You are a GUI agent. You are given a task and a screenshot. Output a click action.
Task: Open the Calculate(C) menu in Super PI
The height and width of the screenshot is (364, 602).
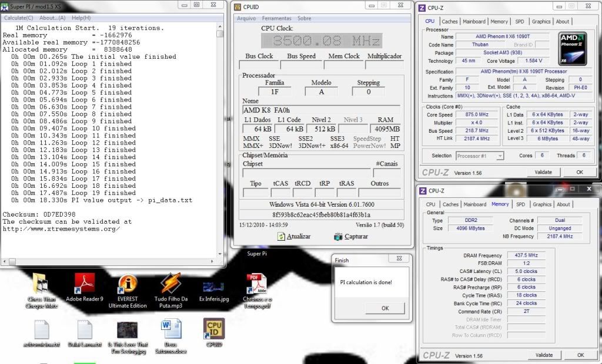18,18
